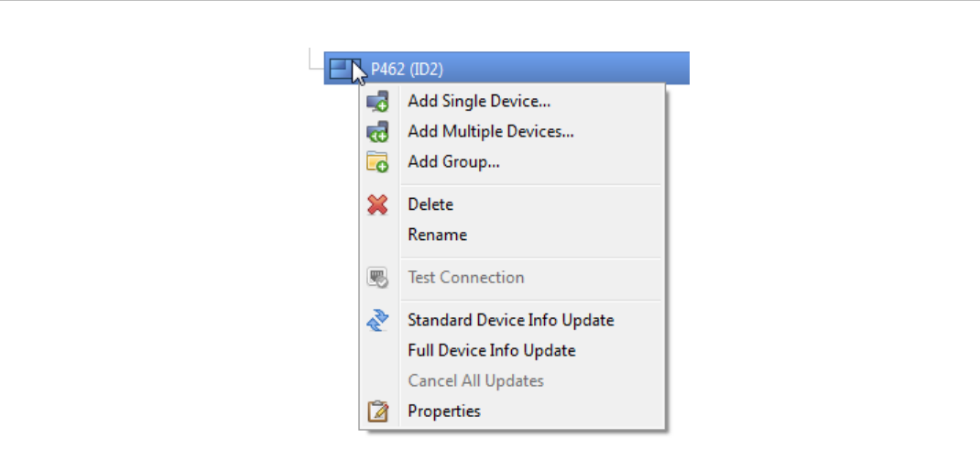
Task: Click the Add Single Device icon
Action: (x=377, y=101)
